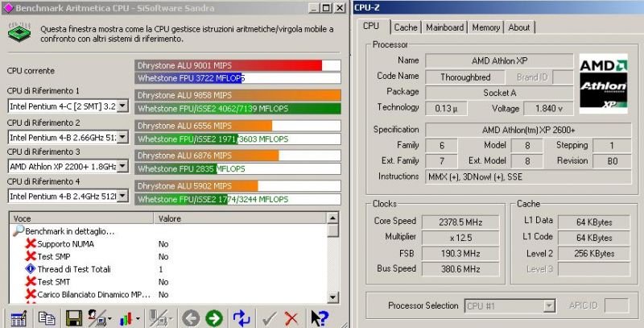Click red X icon beside Carico Bilanciato Dinamico
This screenshot has height=328, width=644.
(31, 294)
